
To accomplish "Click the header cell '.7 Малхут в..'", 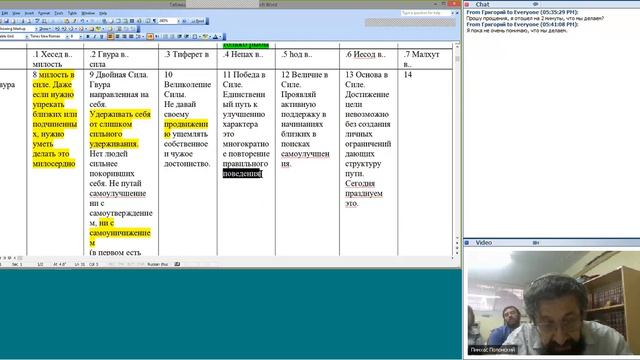I will 425,59.
